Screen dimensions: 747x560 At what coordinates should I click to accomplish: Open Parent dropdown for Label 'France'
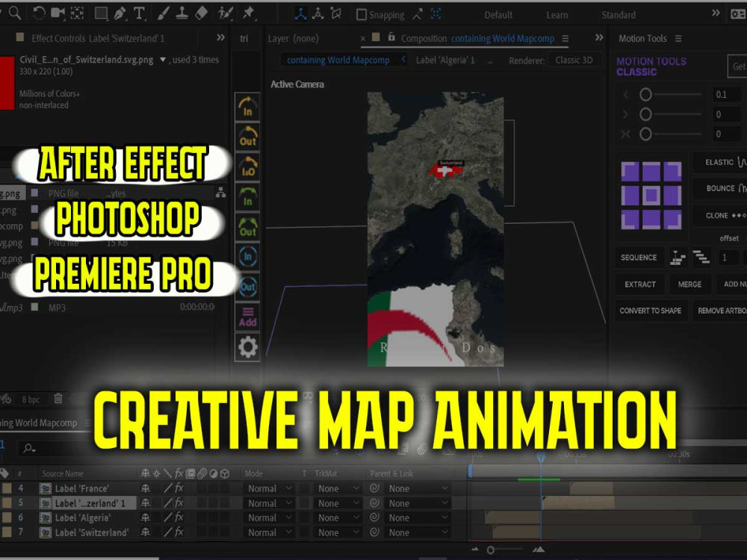(418, 488)
